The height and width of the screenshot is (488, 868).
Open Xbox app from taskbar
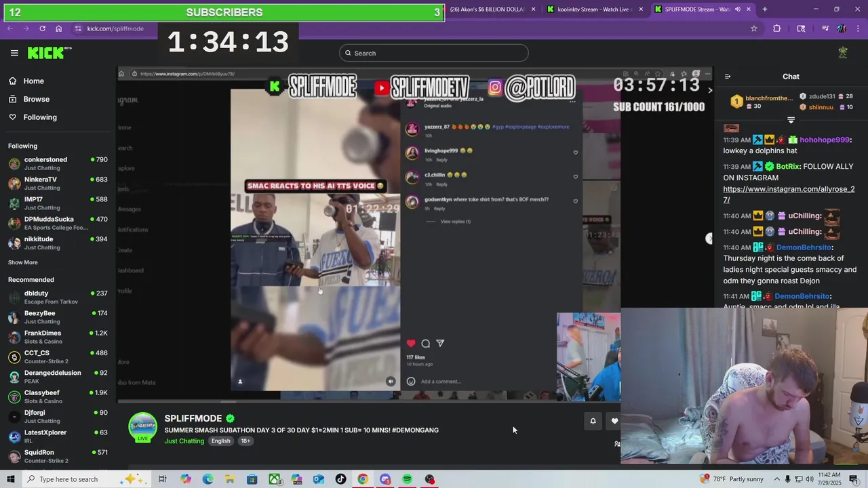[275, 479]
